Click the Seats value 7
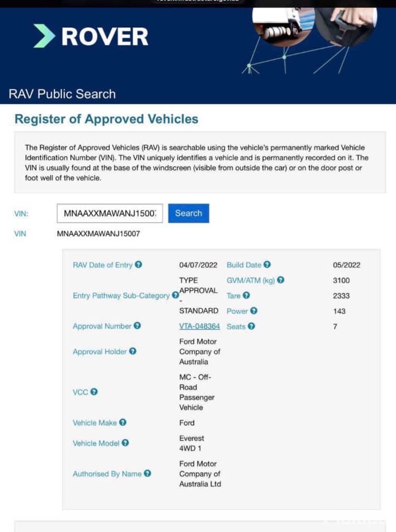 pos(335,327)
